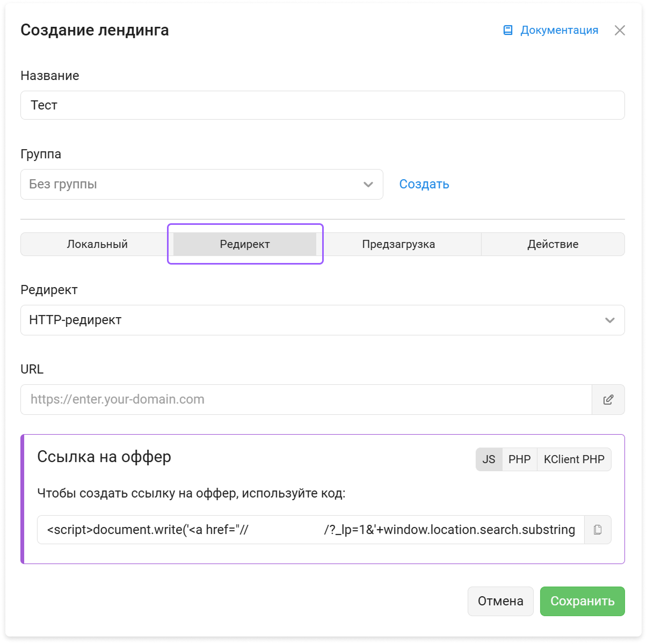Focus the Название text field
The image size is (647, 644).
323,105
